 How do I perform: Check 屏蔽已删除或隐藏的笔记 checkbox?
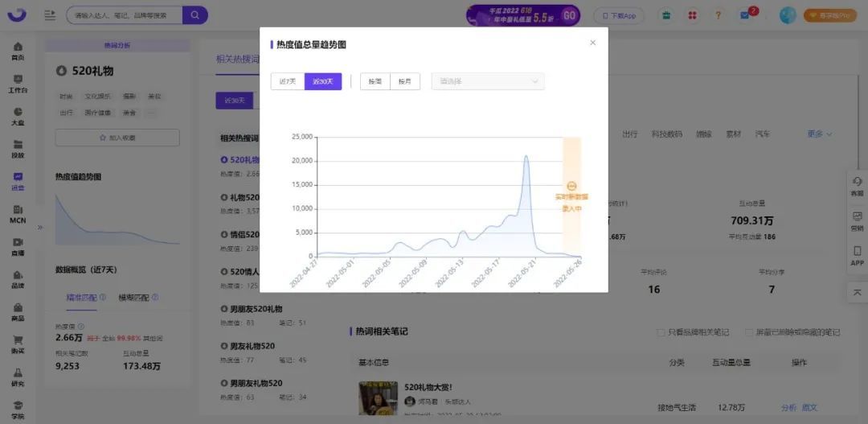[749, 332]
